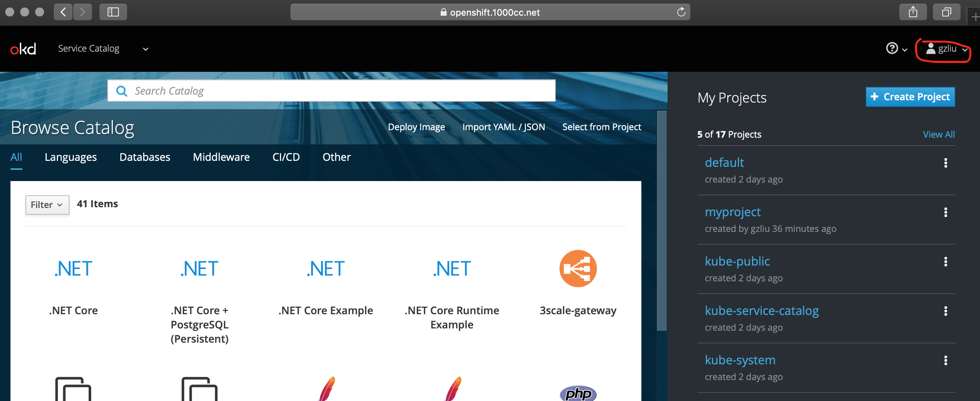Open the myproject project
980x401 pixels.
point(733,212)
